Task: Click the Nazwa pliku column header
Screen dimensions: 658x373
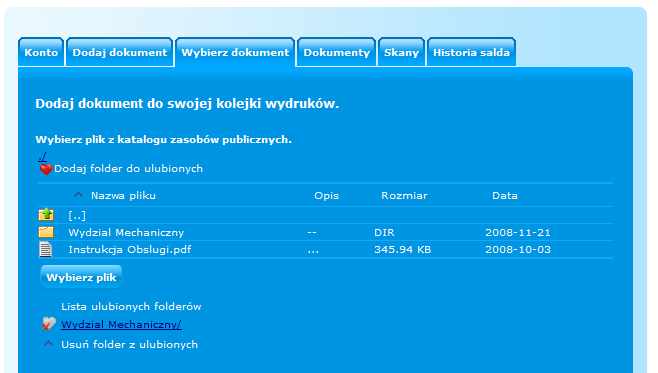Action: [123, 196]
